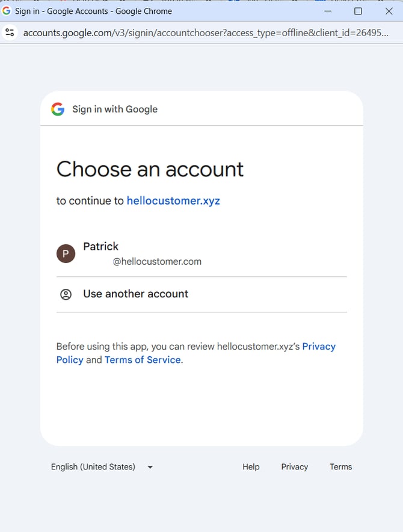Click the person icon beside Use another account
The width and height of the screenshot is (403, 532).
coord(66,294)
